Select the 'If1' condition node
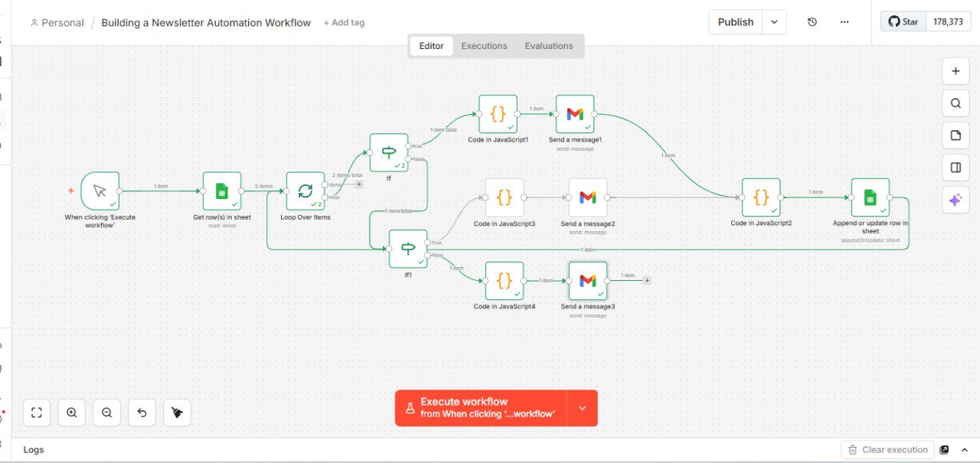The height and width of the screenshot is (463, 980). [x=408, y=248]
